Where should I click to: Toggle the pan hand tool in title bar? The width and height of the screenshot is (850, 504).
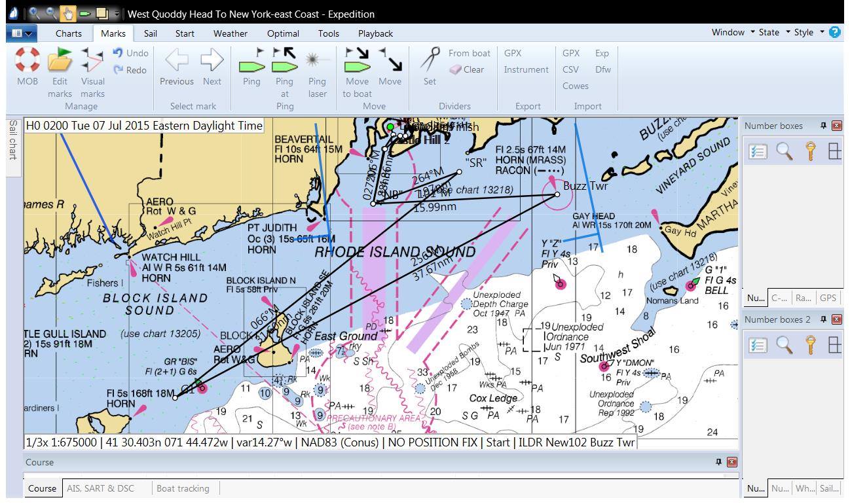tap(69, 14)
